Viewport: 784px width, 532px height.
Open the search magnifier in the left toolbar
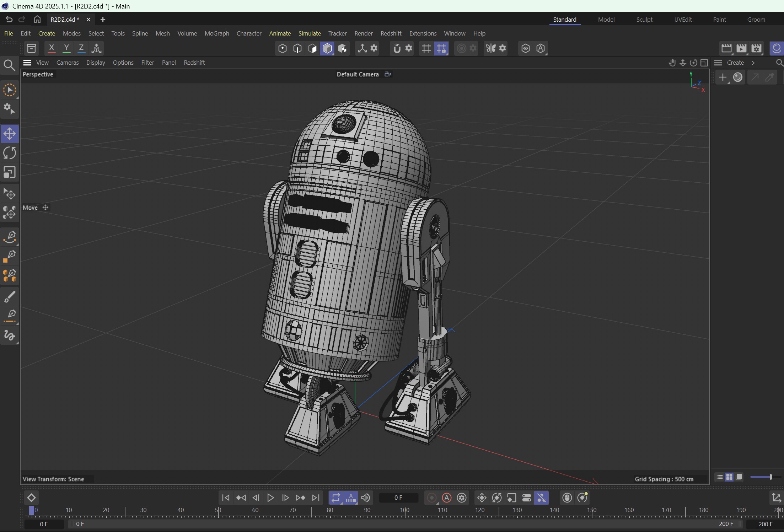pos(10,65)
